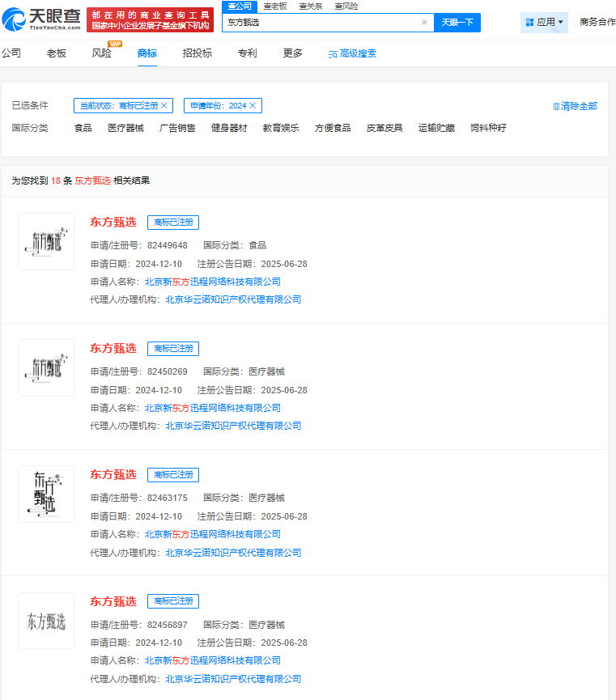Open applicant link in first trademark result
616x700 pixels.
[x=212, y=282]
